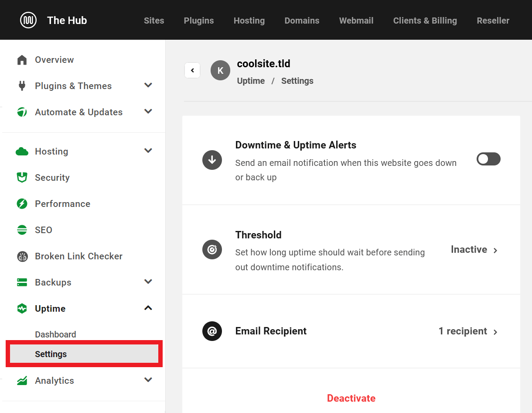This screenshot has height=413, width=532.
Task: Select the Uptime heartbeat icon
Action: [x=22, y=308]
